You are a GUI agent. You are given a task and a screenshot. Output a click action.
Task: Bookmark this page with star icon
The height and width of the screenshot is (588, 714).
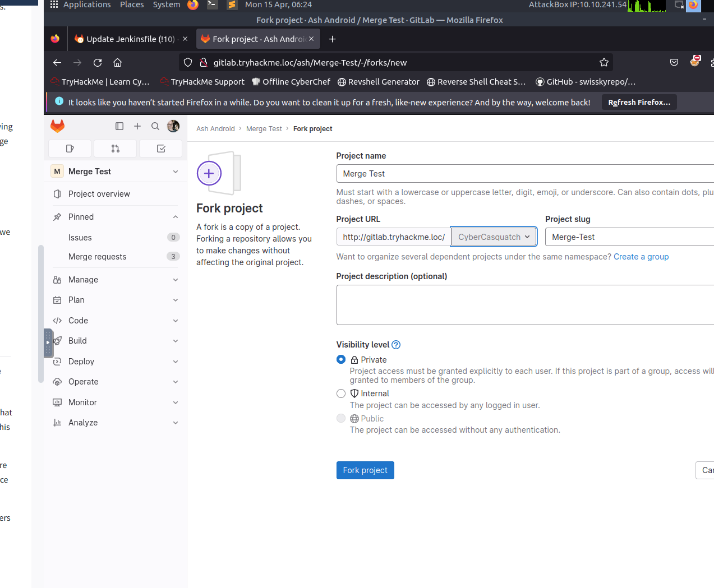pos(604,63)
